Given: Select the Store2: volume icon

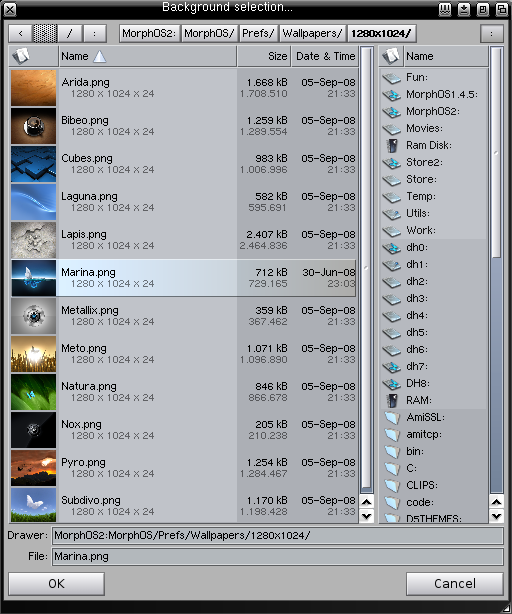Looking at the screenshot, I should (x=392, y=163).
